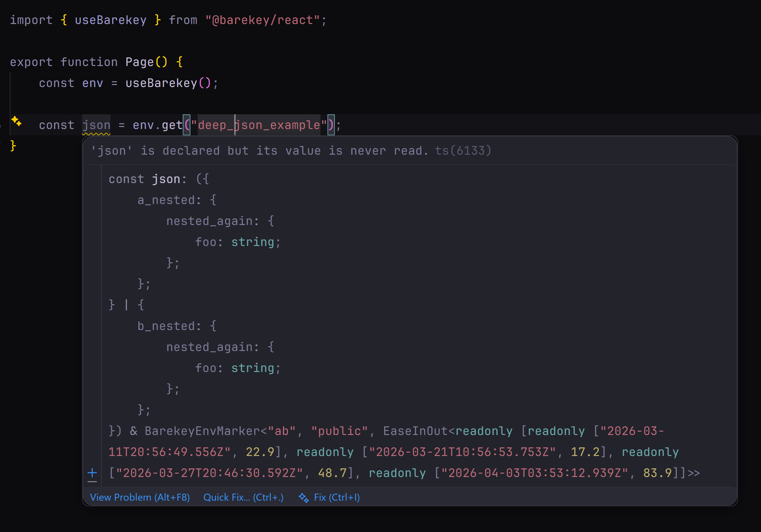Click the get method in env.get

click(172, 125)
